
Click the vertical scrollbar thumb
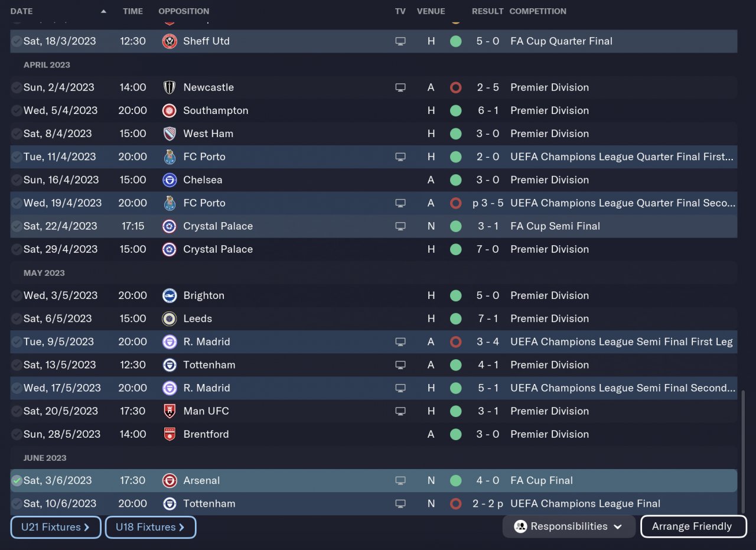click(742, 452)
